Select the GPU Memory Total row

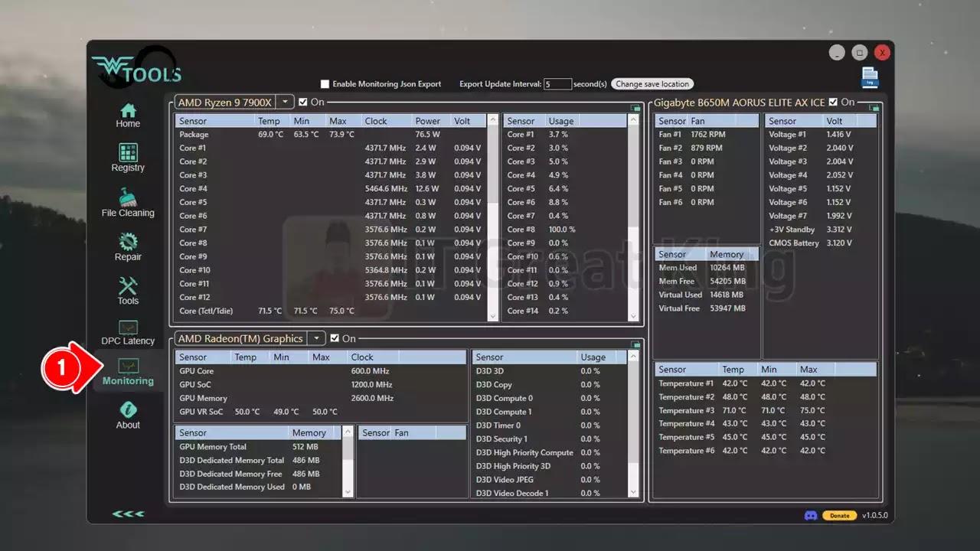259,447
